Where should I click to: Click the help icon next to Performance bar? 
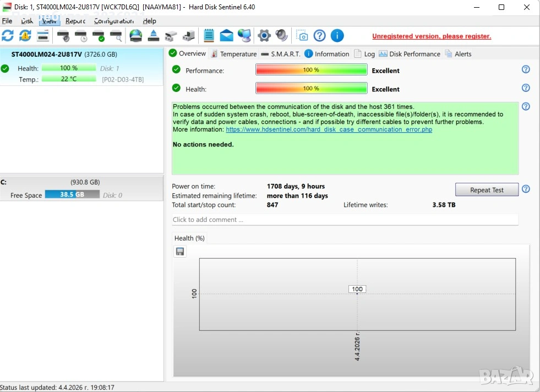pyautogui.click(x=526, y=69)
